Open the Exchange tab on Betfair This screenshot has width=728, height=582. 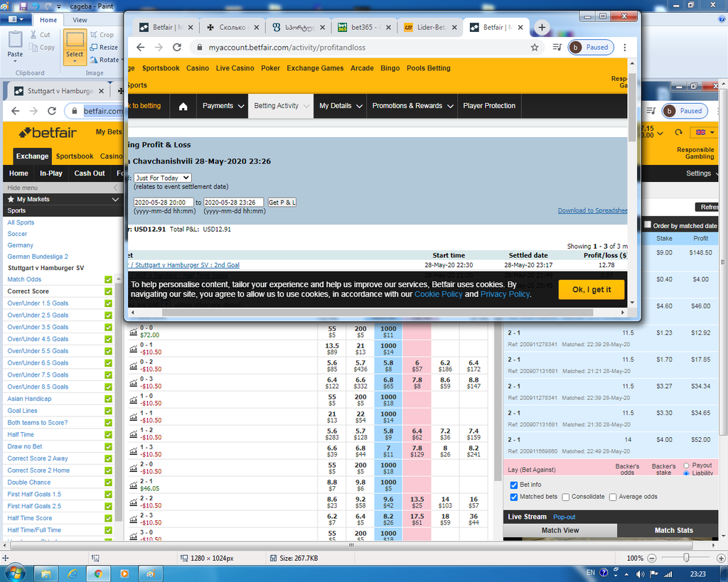[x=32, y=156]
